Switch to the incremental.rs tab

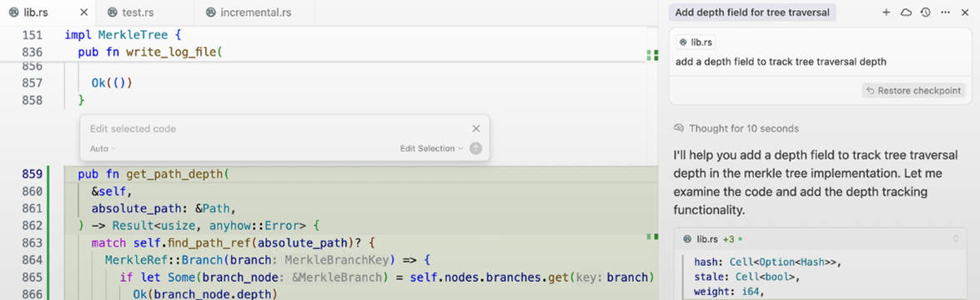pos(249,12)
